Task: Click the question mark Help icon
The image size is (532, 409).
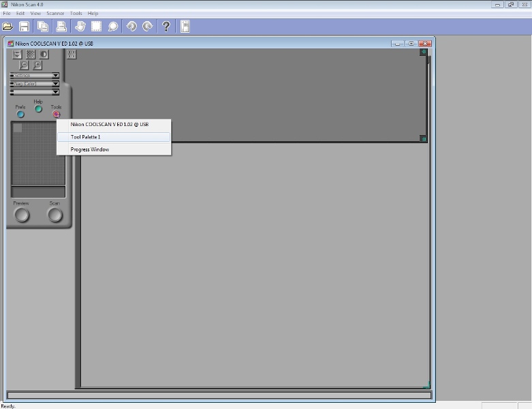Action: pos(166,27)
